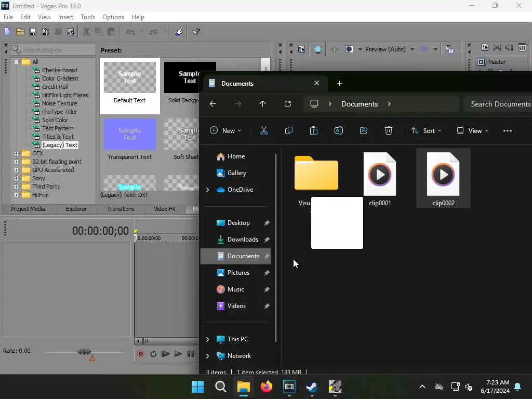The height and width of the screenshot is (399, 532).
Task: Open Interactive Tutorials icon in Vegas toolbar
Action: pos(179,32)
